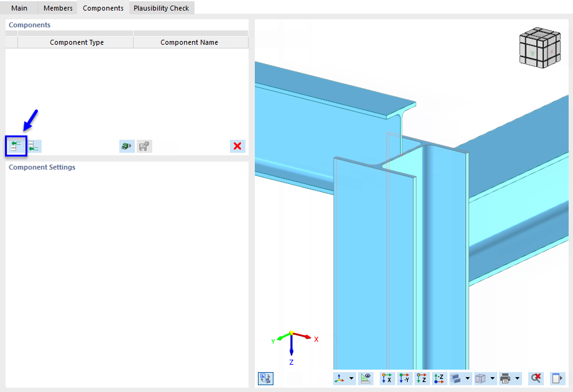Image resolution: width=573 pixels, height=392 pixels.
Task: Set view in X direction
Action: [387, 378]
